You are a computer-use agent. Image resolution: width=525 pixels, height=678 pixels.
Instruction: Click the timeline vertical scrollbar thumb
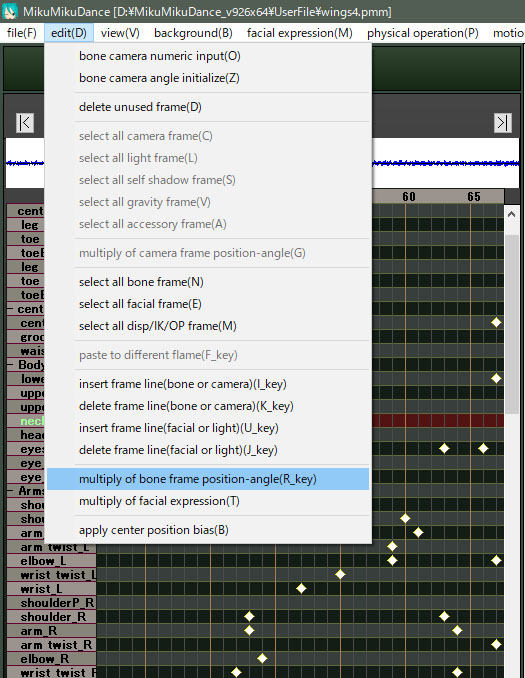512,324
